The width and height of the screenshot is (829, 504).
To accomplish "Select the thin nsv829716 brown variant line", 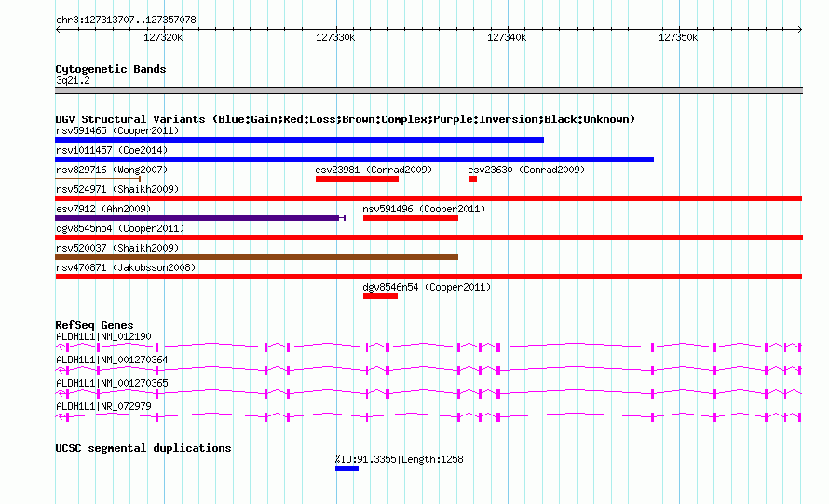I will point(98,179).
